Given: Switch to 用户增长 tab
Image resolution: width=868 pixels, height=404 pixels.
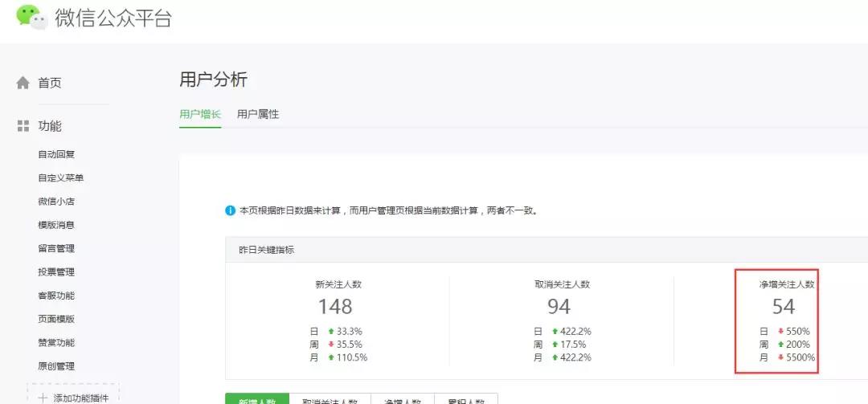Looking at the screenshot, I should [200, 114].
